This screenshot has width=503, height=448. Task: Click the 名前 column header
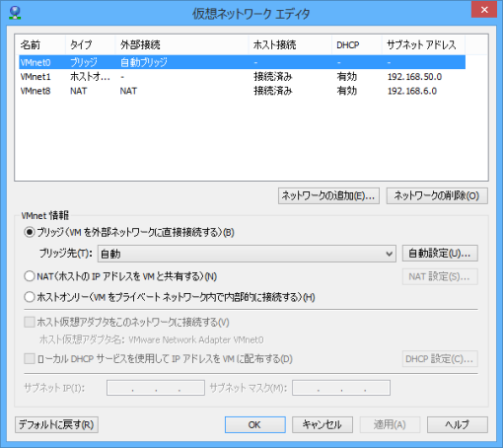coord(40,44)
